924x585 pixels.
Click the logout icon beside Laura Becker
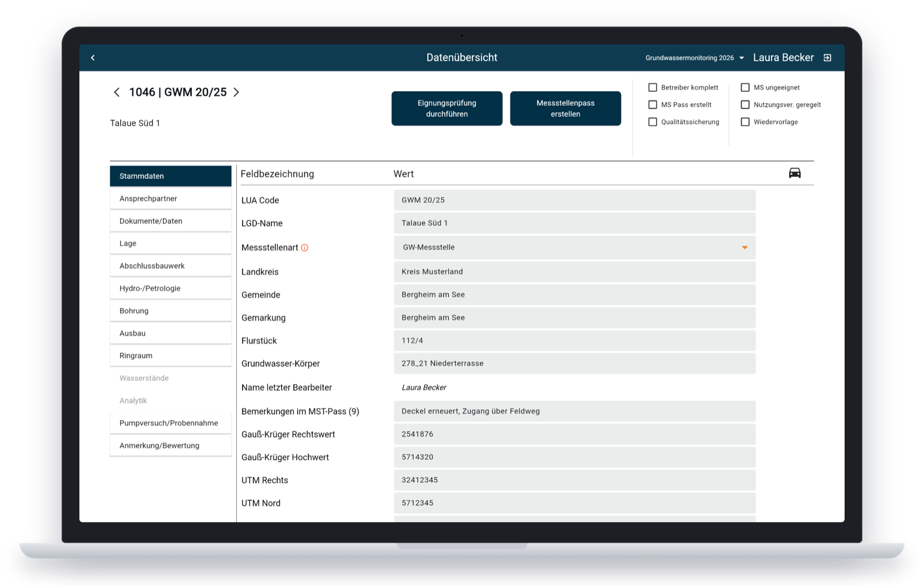click(x=827, y=58)
